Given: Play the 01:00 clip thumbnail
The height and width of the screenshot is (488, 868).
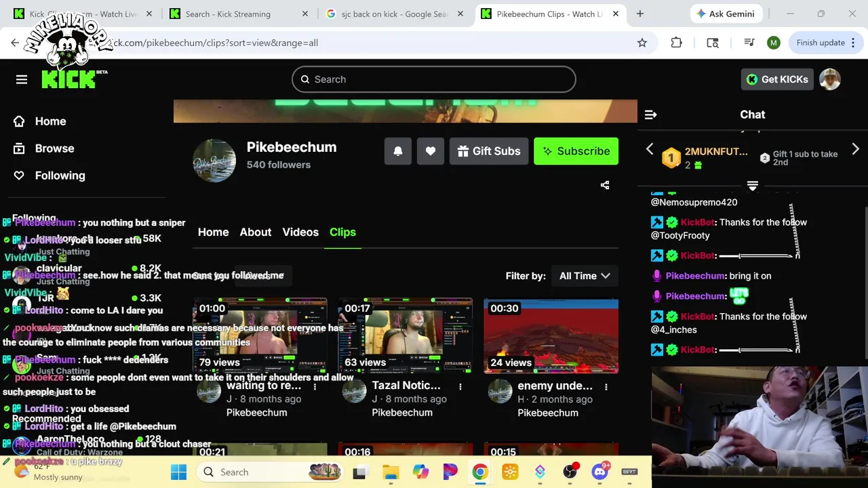Looking at the screenshot, I should (260, 335).
